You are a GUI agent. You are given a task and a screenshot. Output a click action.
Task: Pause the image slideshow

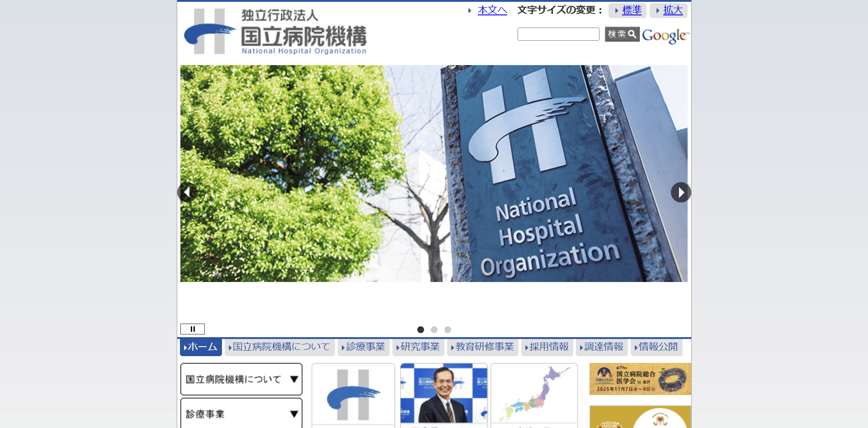click(193, 329)
